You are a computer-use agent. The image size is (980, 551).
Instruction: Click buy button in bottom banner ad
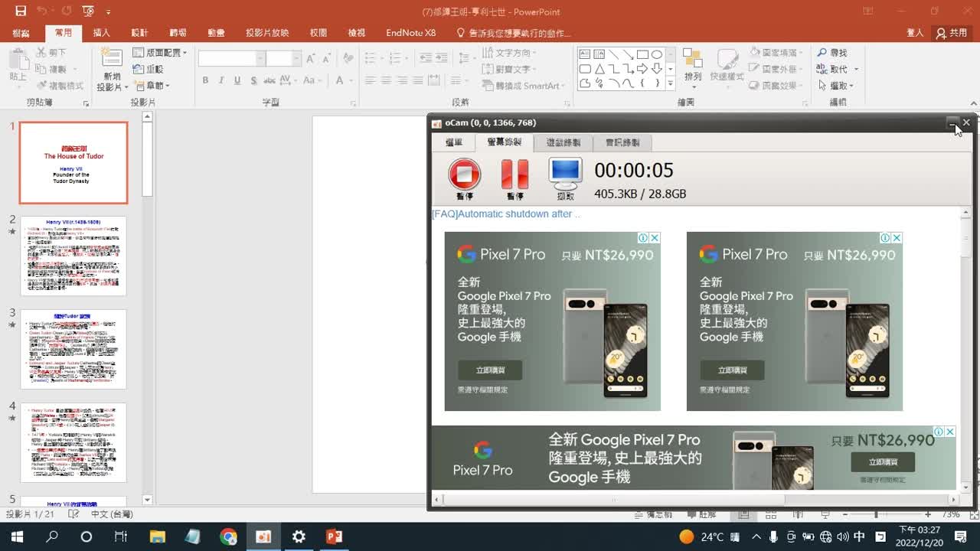click(x=883, y=462)
